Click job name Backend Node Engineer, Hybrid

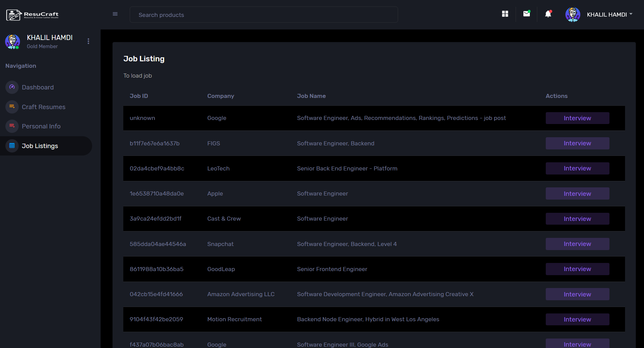tap(368, 319)
